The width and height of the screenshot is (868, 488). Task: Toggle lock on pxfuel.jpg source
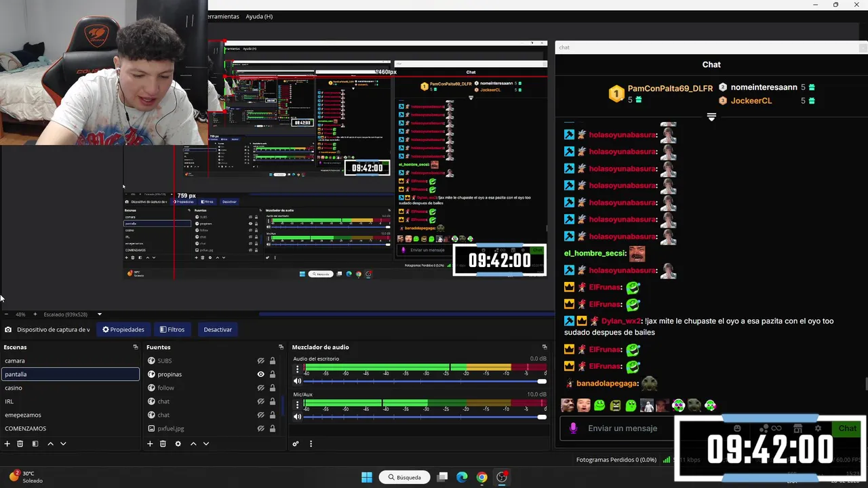click(273, 428)
